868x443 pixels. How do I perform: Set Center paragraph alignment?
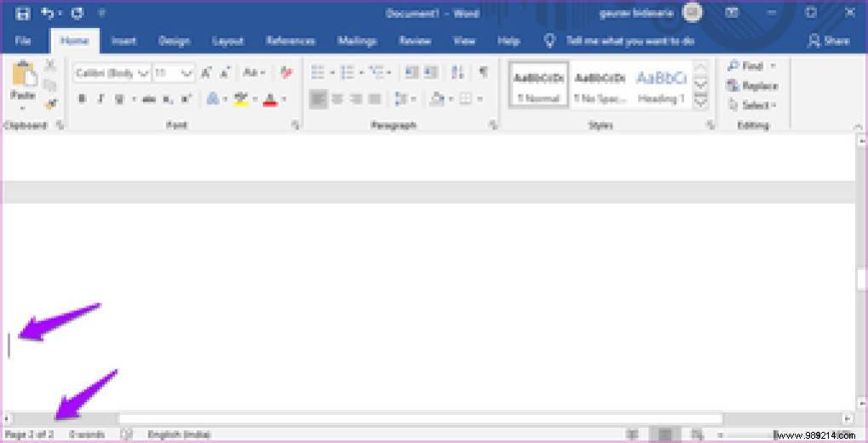tap(337, 99)
